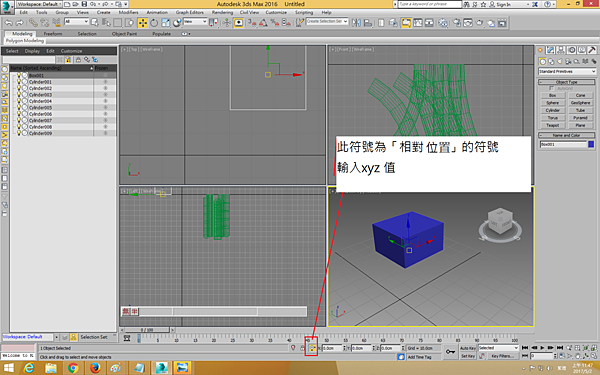Select the Select and Link tool
Screen dimensions: 600x375
point(33,23)
